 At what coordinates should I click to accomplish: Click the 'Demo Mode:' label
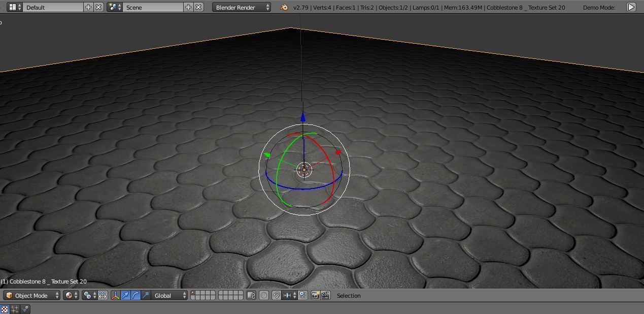[x=599, y=8]
